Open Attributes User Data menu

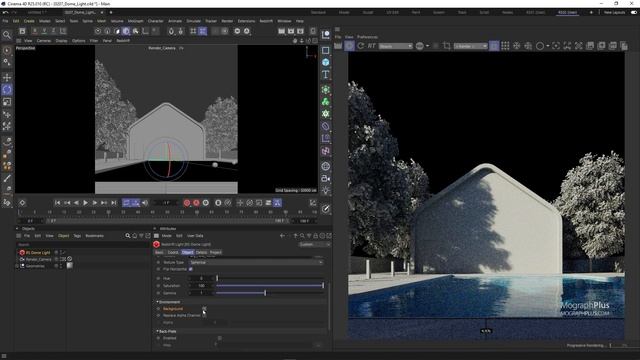[195, 236]
